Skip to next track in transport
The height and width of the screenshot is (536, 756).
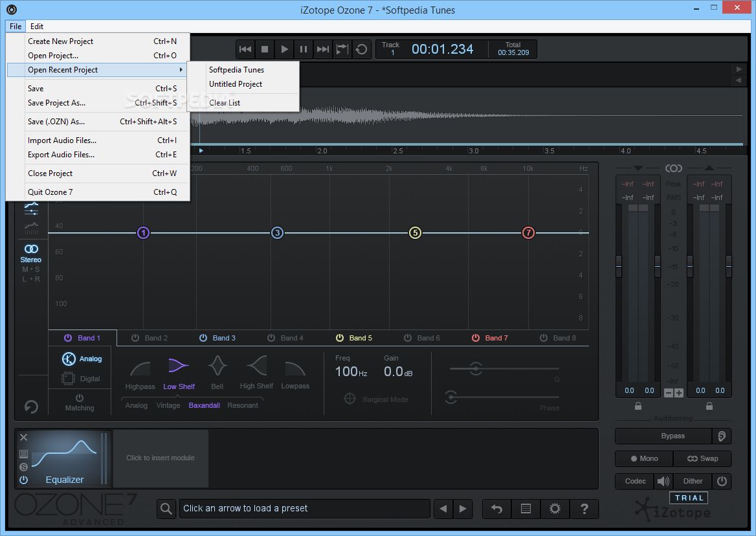click(323, 49)
